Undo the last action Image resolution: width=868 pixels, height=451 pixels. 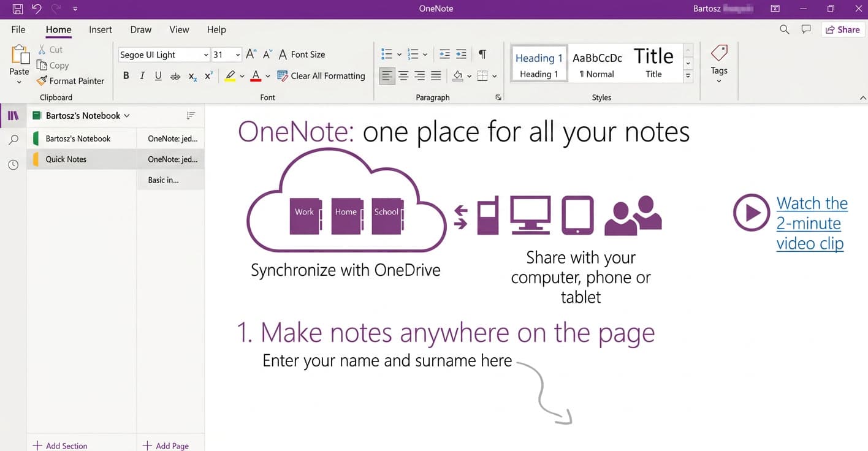[x=37, y=9]
